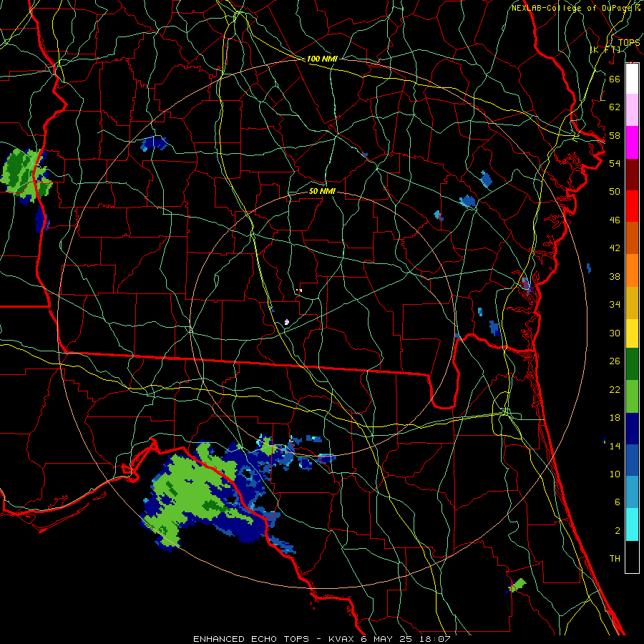Select the legend value "66"

point(615,79)
